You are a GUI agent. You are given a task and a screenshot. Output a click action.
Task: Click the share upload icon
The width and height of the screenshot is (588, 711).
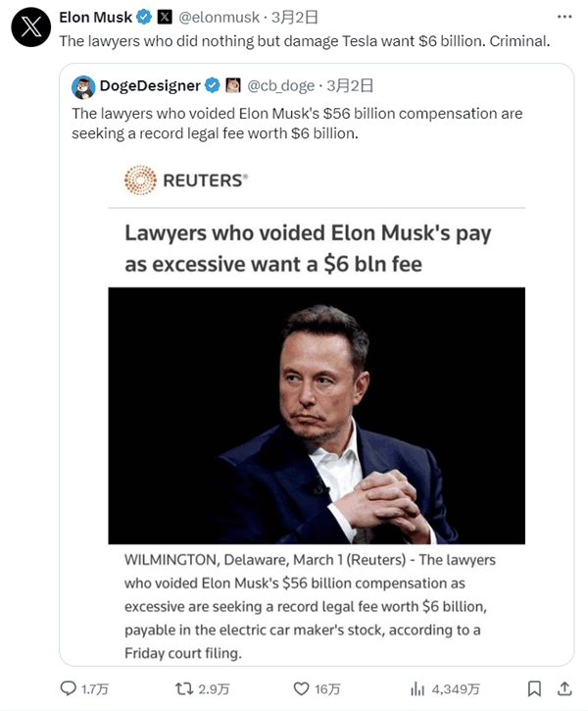[564, 688]
